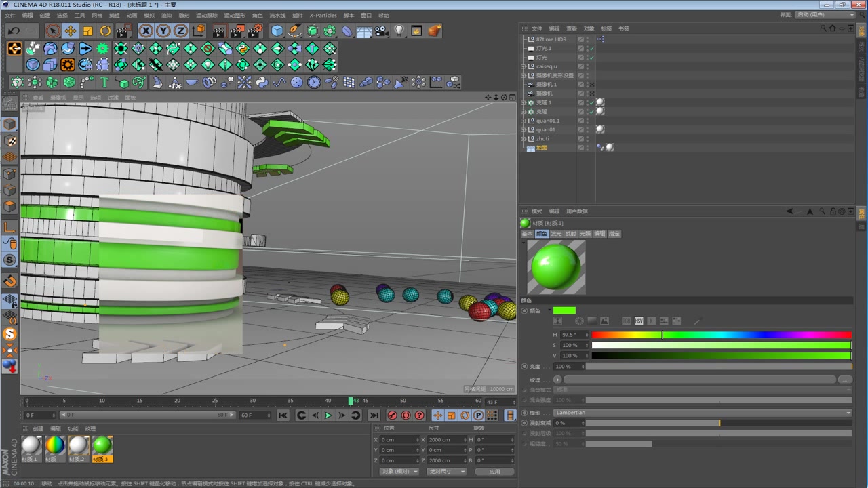Screen dimensions: 868x488
Task: Toggle visibility dots for quan01
Action: point(587,129)
